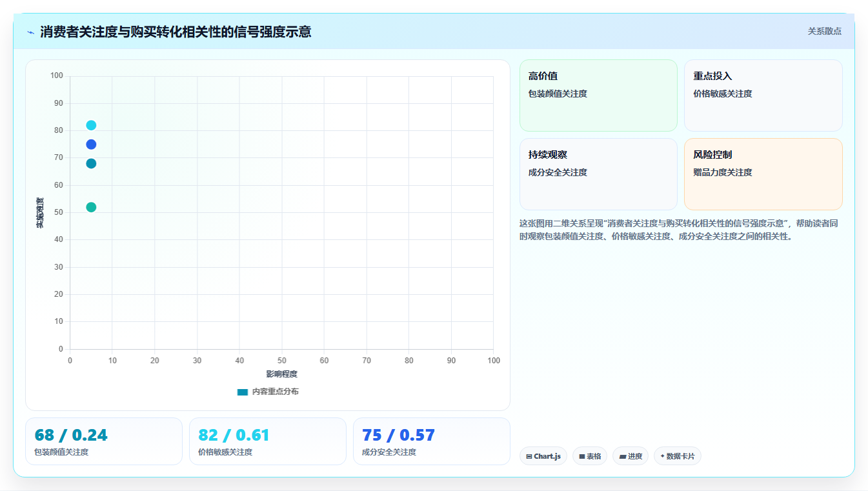
Task: Select the blue scatter point at value 75
Action: (91, 145)
